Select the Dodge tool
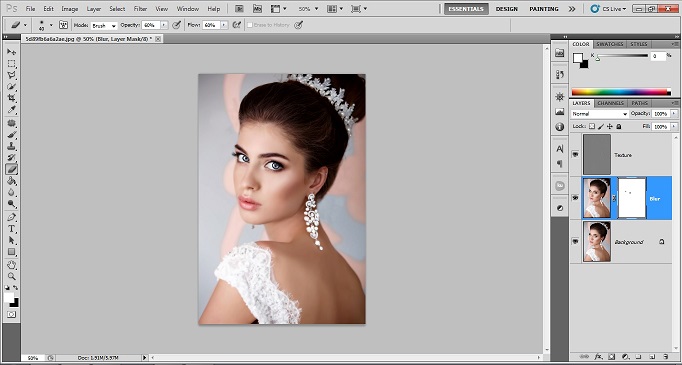The width and height of the screenshot is (682, 365). (11, 204)
